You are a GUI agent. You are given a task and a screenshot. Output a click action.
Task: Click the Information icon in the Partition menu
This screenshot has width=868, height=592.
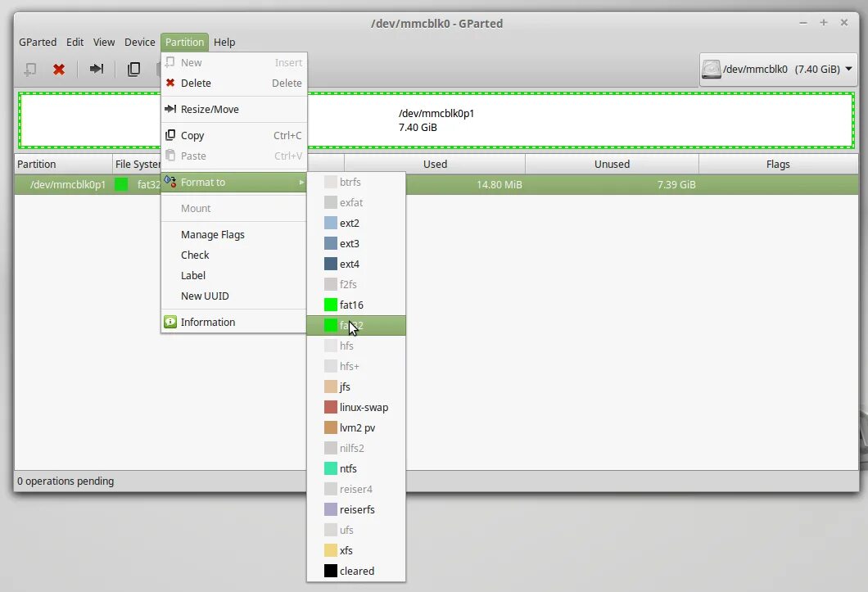tap(170, 322)
